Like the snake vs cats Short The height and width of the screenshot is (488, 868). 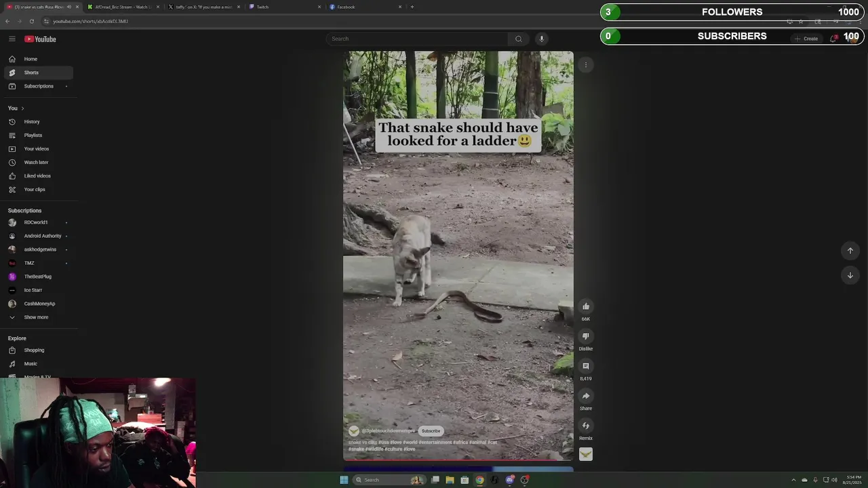pyautogui.click(x=586, y=306)
